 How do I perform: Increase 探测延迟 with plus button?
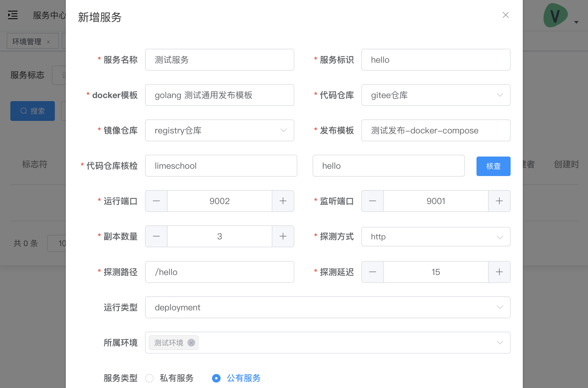point(499,272)
